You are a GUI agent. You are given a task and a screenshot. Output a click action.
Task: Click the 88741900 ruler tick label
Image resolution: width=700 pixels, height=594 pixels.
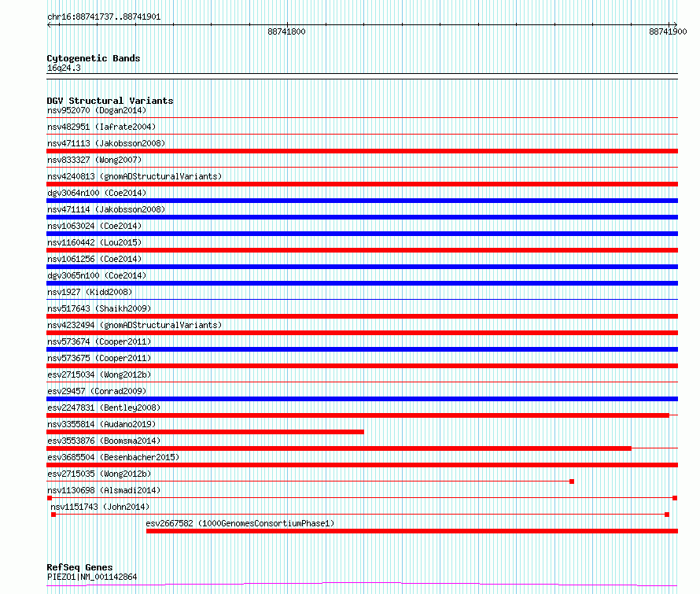[x=668, y=31]
